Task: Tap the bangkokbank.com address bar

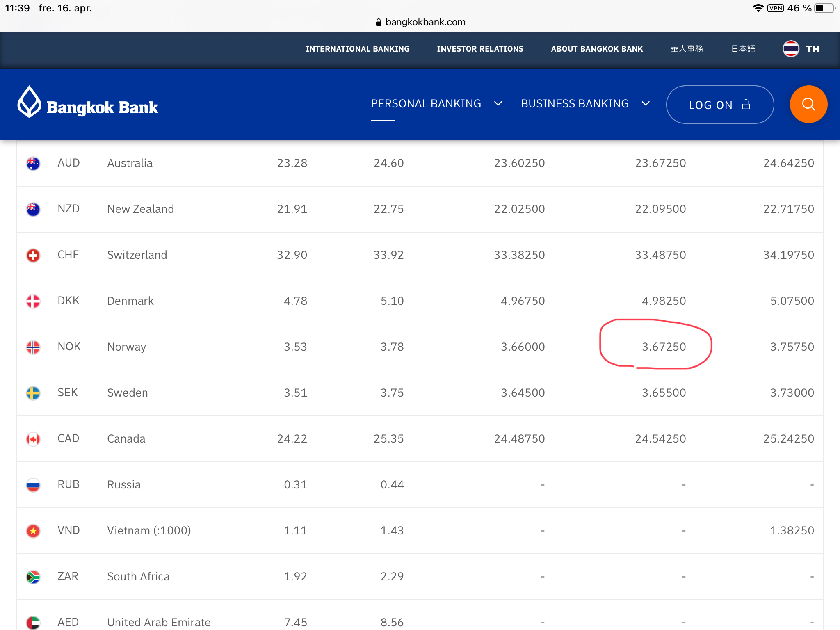Action: point(425,22)
